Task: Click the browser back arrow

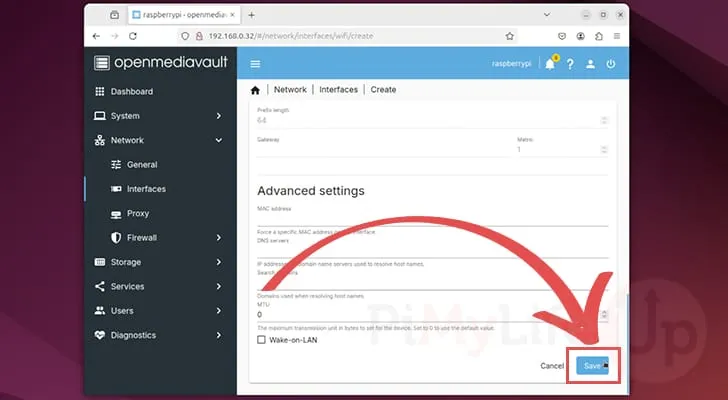Action: [96, 36]
